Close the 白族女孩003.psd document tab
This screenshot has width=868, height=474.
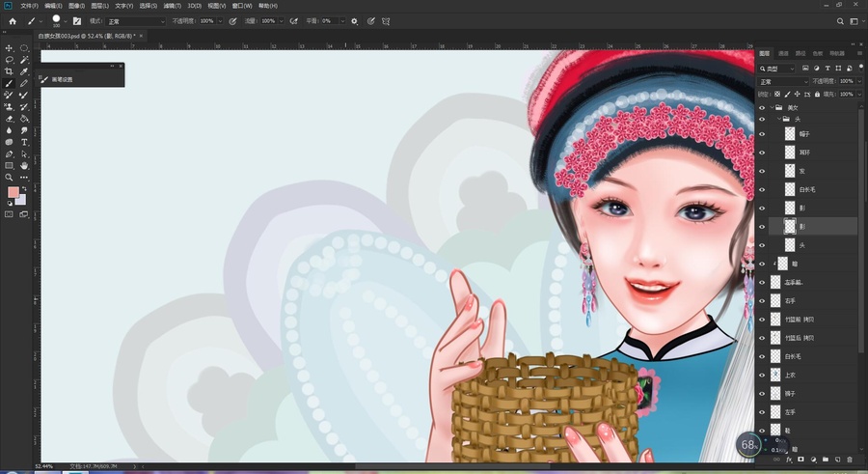[141, 36]
